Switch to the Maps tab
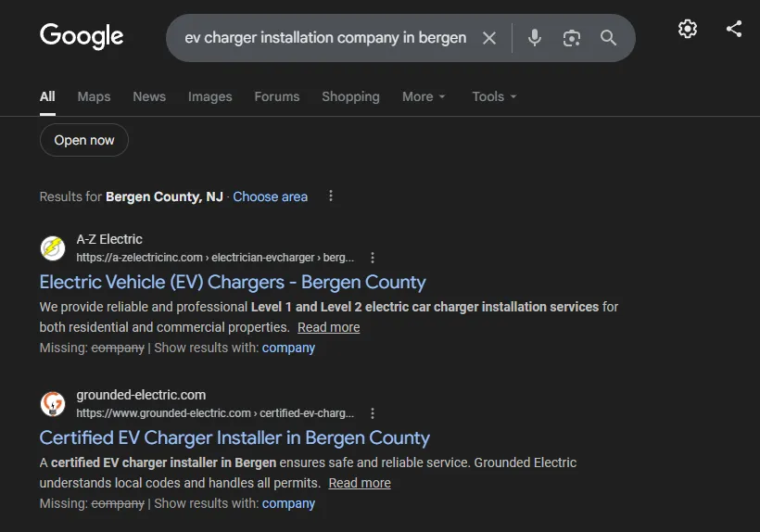 click(94, 96)
